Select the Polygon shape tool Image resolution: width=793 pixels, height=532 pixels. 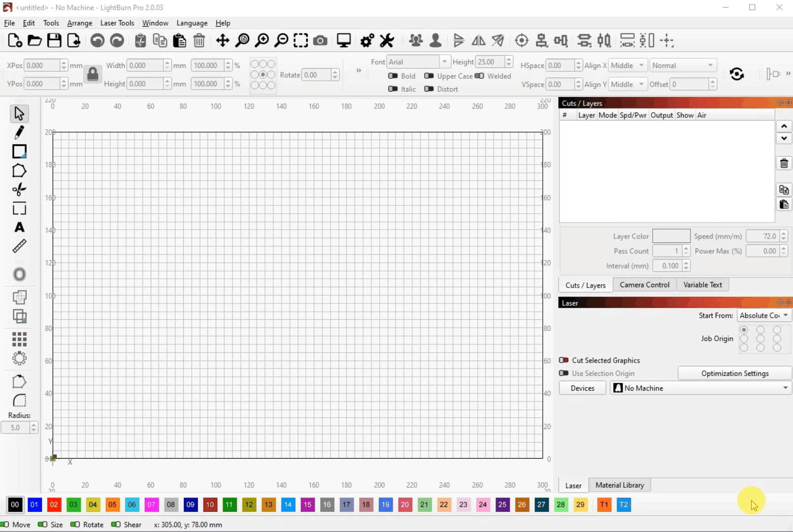pos(19,171)
